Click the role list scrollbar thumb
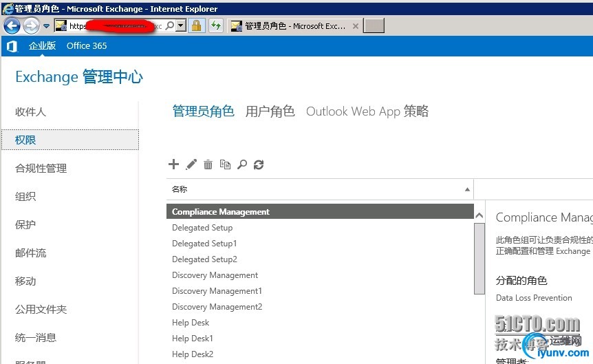The width and height of the screenshot is (593, 364). (479, 259)
